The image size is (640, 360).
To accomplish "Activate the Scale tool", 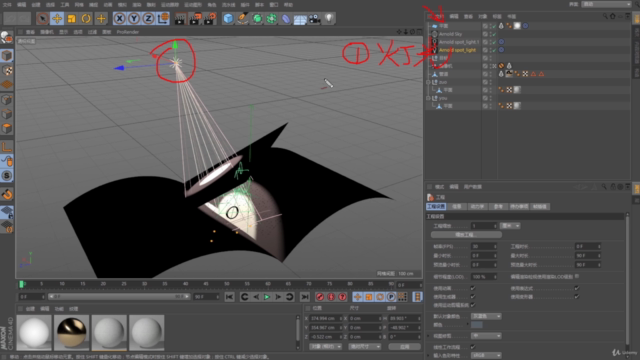I will pyautogui.click(x=71, y=18).
